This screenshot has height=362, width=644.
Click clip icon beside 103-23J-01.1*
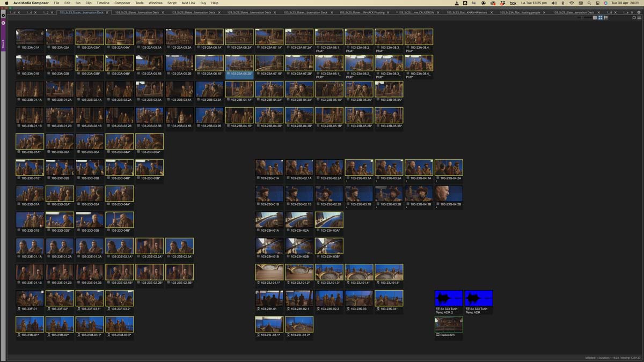[x=259, y=283]
